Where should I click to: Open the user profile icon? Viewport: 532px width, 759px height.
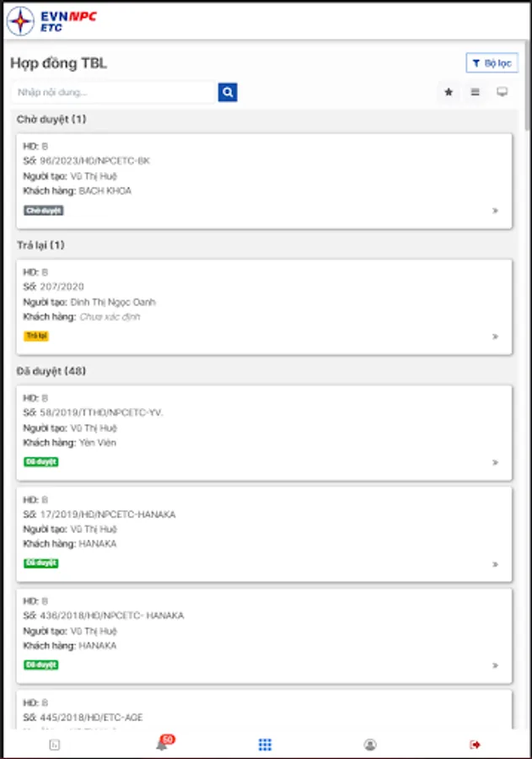point(370,745)
